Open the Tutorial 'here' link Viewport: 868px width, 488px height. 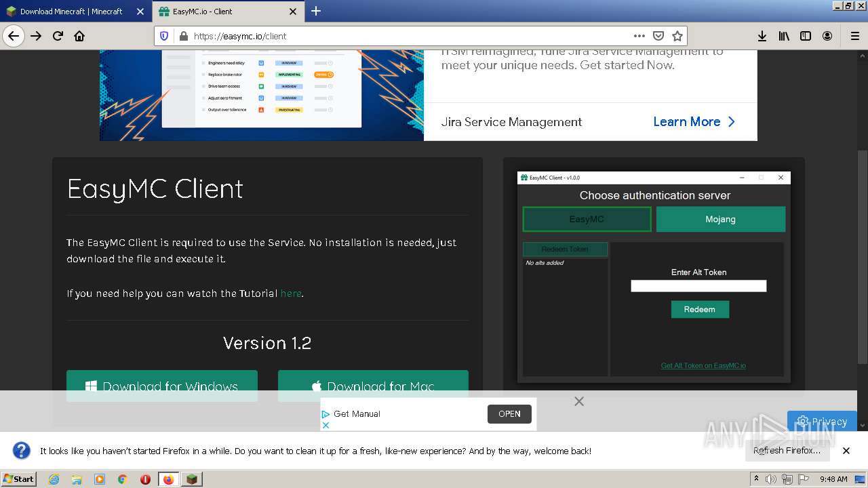[291, 293]
